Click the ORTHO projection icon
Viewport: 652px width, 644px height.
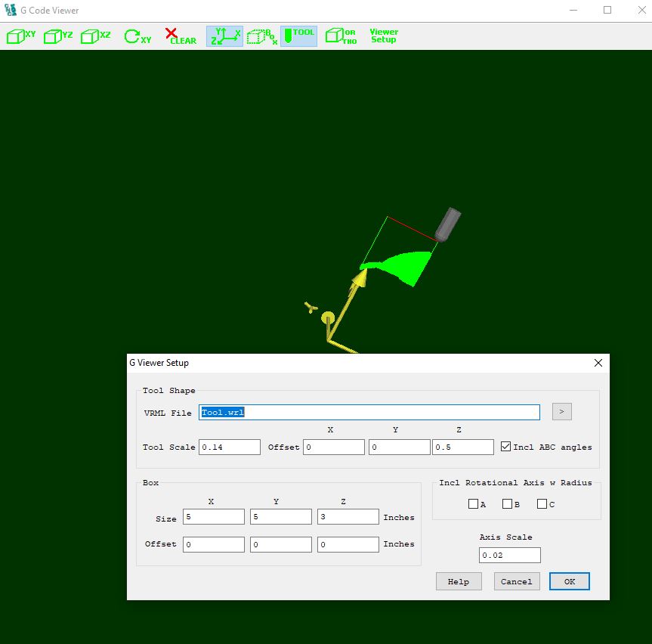click(341, 36)
